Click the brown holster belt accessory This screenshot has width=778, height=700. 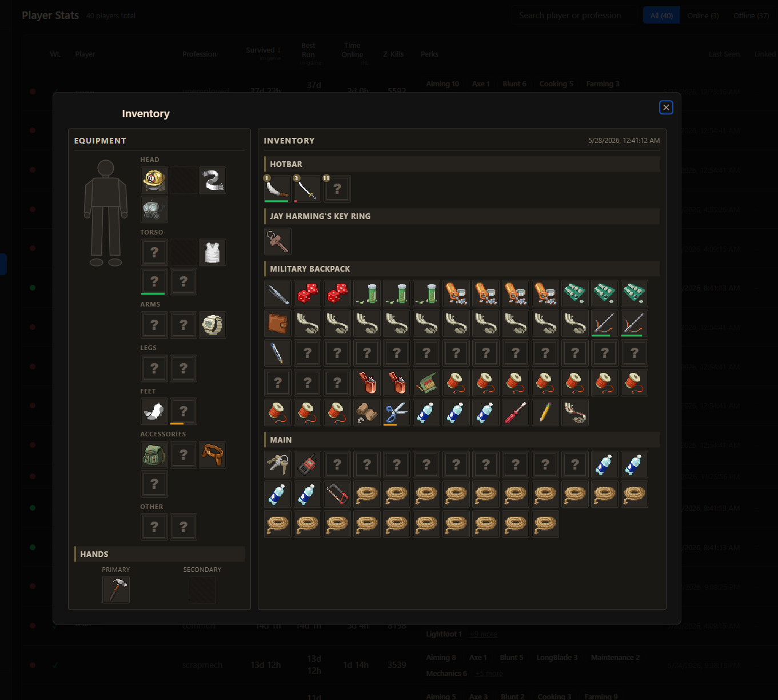pos(213,455)
